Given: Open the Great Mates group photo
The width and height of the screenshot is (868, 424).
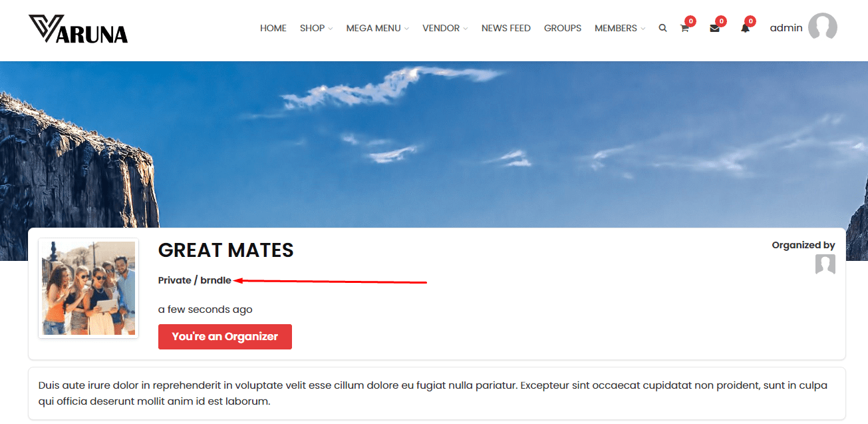Looking at the screenshot, I should pyautogui.click(x=88, y=288).
